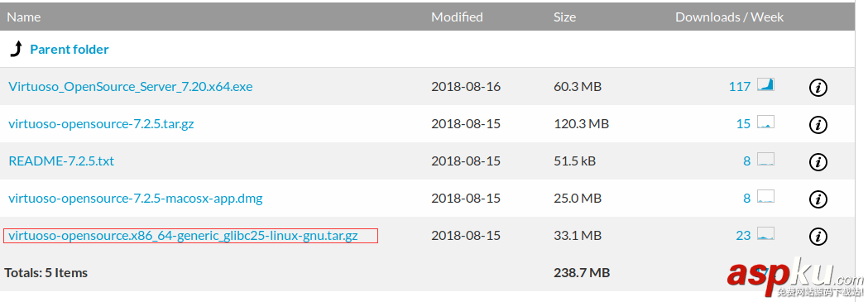The height and width of the screenshot is (302, 868).
Task: View weekly downloads chart for 7.2.5.tar.gz
Action: pyautogui.click(x=765, y=122)
